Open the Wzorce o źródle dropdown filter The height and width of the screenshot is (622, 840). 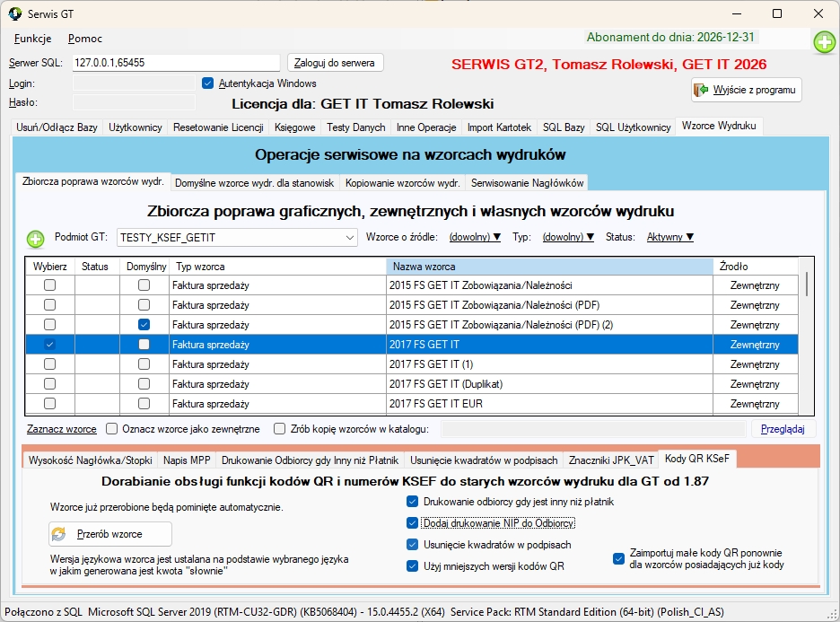[475, 237]
